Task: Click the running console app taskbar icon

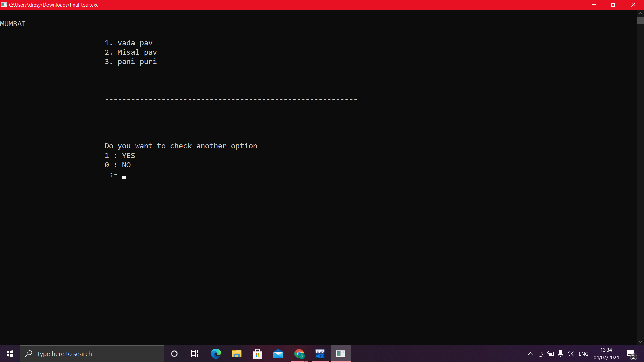Action: 341,354
